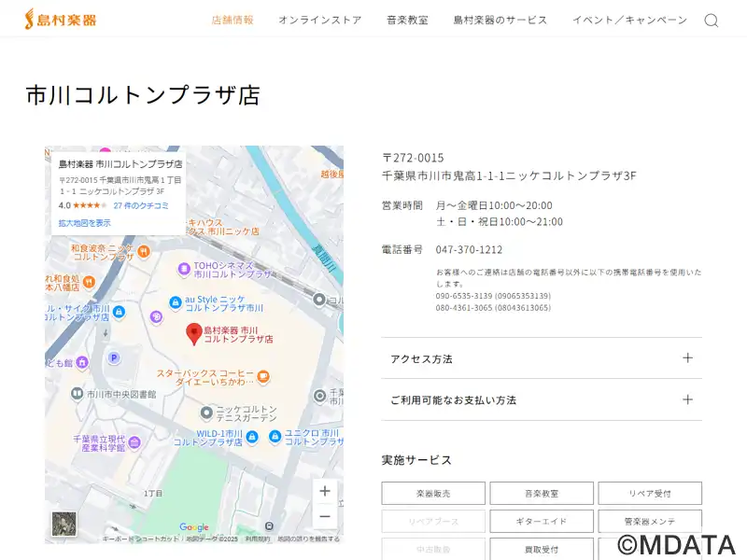747x560 pixels.
Task: Click the 楽器販売 service button
Action: [433, 494]
